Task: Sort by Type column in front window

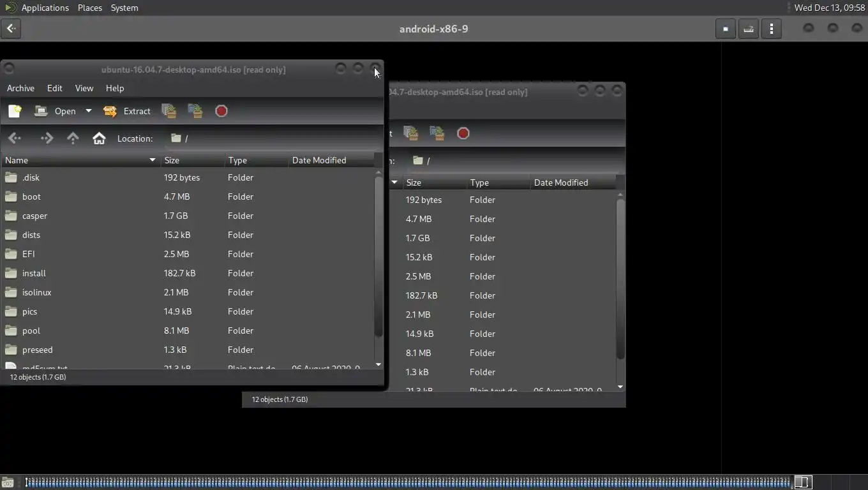Action: [x=256, y=160]
